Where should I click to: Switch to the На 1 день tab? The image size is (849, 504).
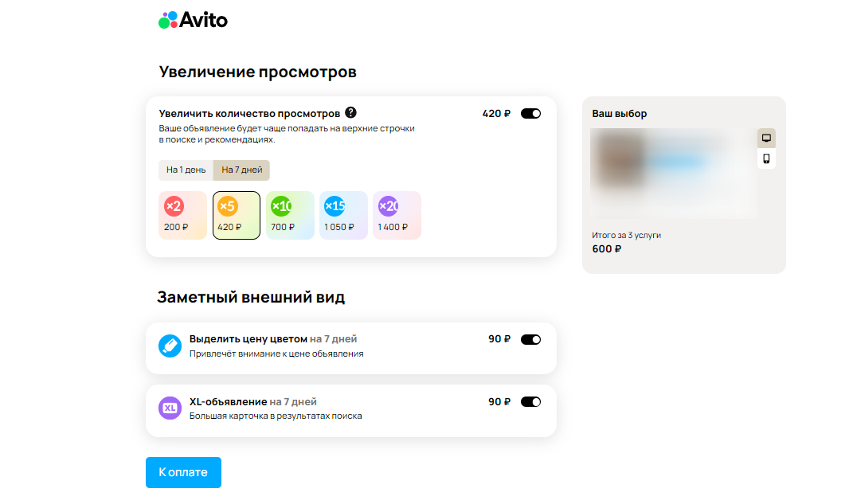click(185, 170)
